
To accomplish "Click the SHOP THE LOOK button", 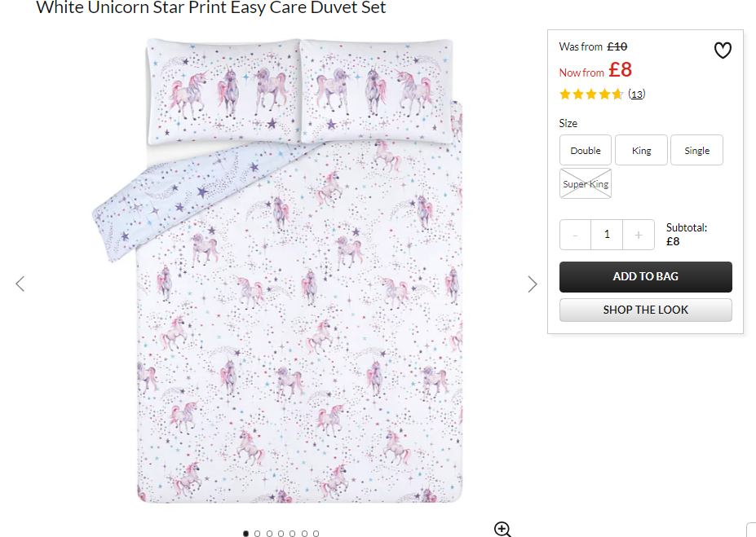I will [646, 310].
